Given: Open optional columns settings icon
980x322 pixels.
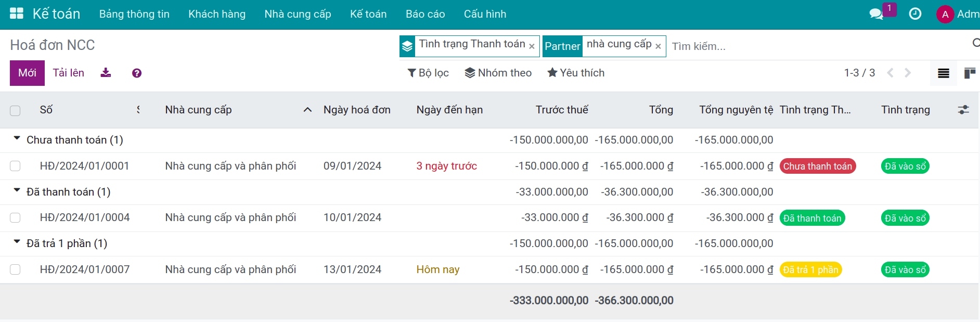Looking at the screenshot, I should (x=963, y=110).
